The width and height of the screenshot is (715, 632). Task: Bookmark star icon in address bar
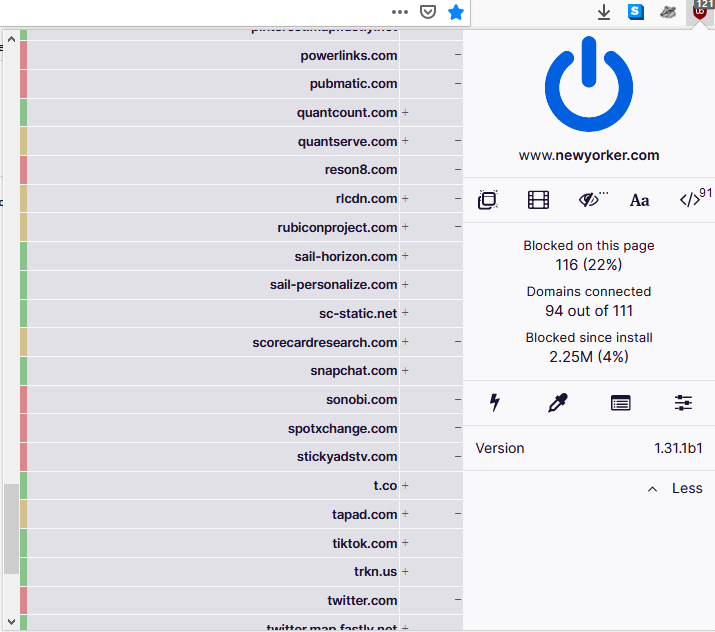(x=455, y=12)
